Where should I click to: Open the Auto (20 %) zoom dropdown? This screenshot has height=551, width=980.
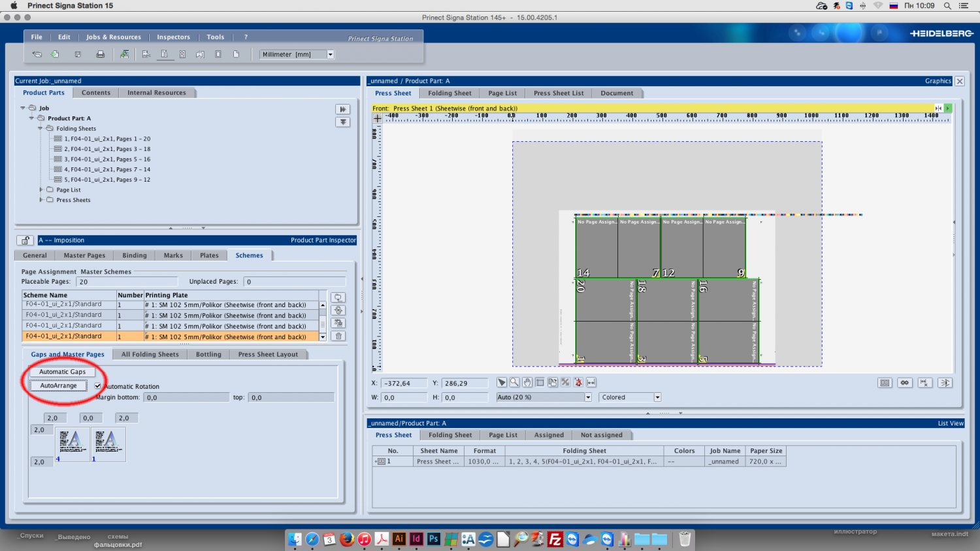click(587, 397)
